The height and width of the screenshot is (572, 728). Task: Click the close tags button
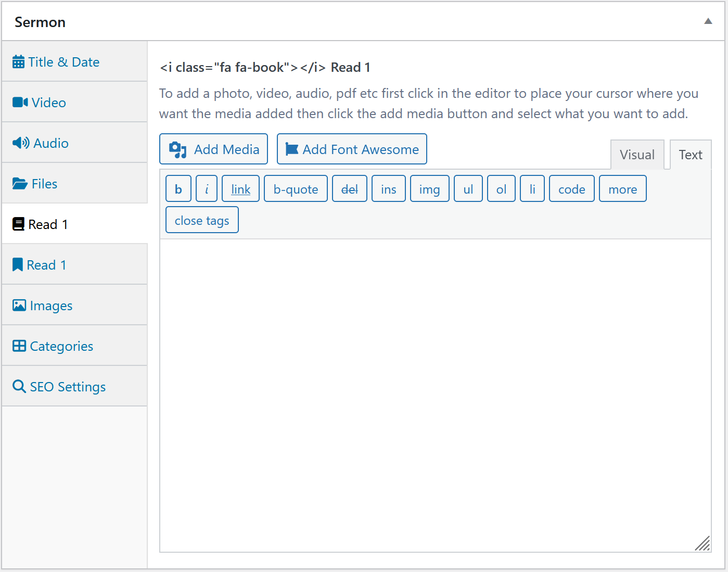202,220
